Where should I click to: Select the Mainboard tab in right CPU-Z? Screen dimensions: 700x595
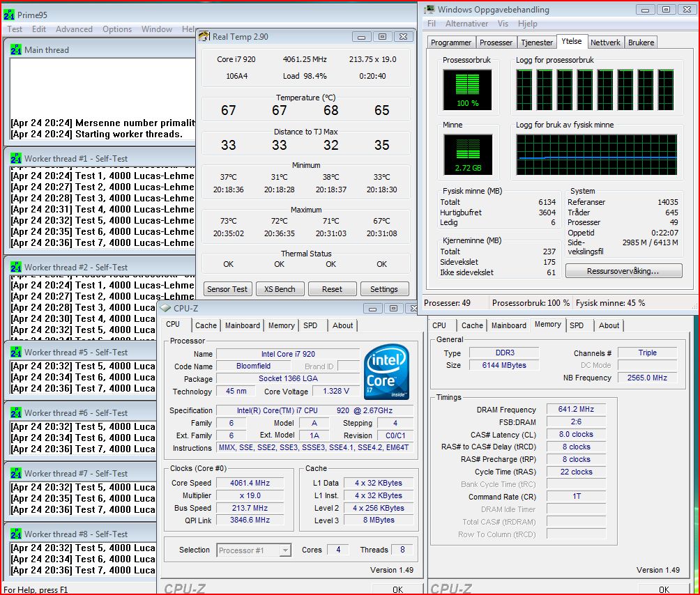pyautogui.click(x=509, y=325)
